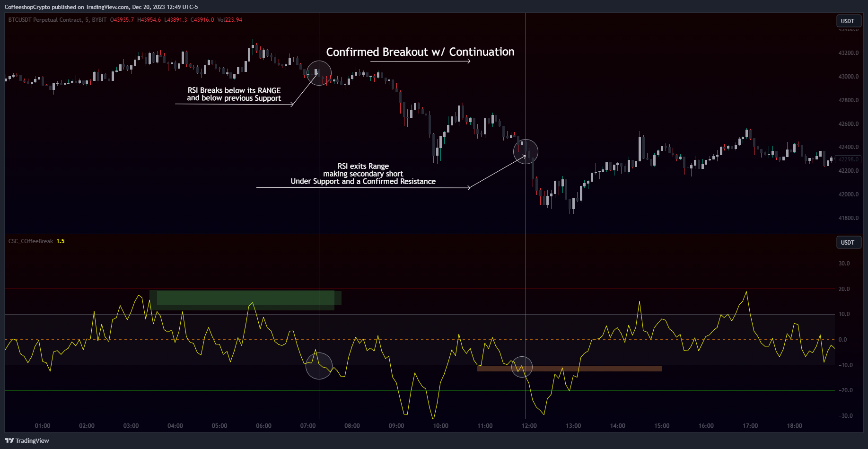This screenshot has width=868, height=449.
Task: Click the CoffeeshopCrypto published header text
Action: coord(101,7)
